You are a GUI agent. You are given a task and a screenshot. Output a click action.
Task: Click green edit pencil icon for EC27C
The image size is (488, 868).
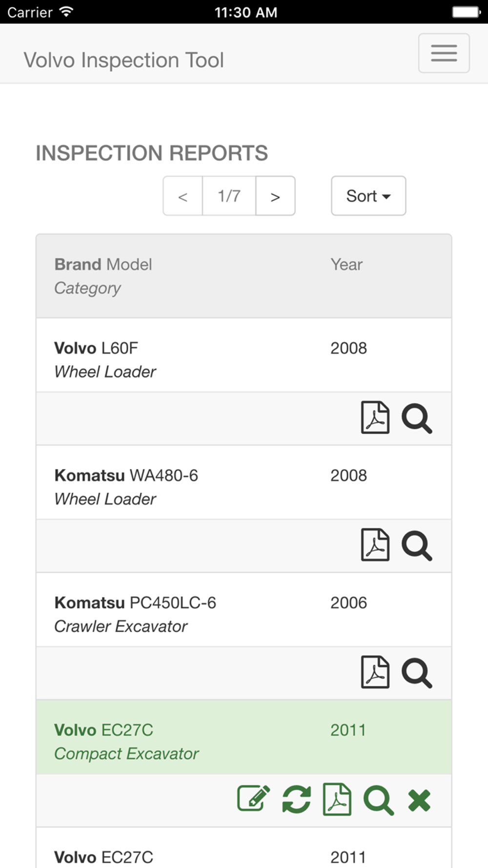[254, 799]
